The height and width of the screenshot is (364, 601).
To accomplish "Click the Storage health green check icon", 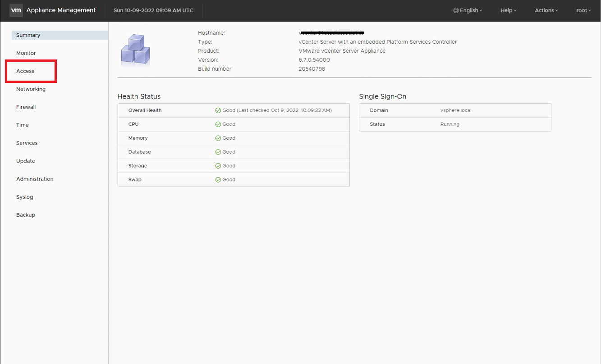I will 218,166.
